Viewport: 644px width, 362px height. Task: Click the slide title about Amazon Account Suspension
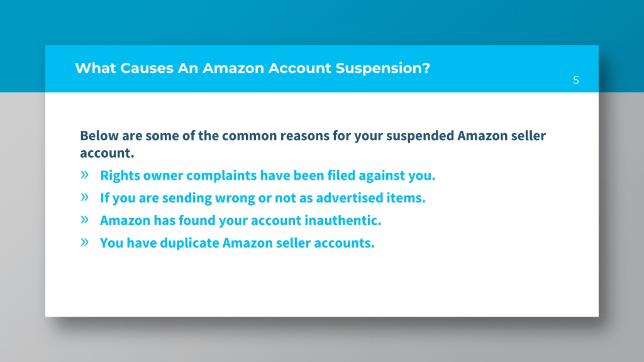pyautogui.click(x=252, y=68)
